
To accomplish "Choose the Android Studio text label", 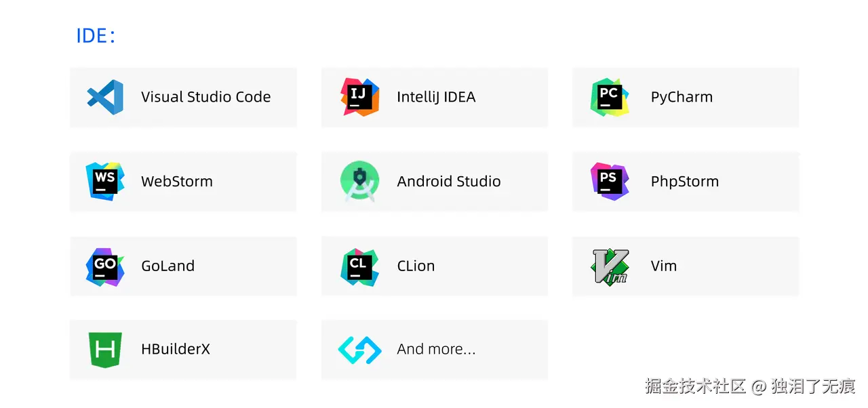I will 448,182.
